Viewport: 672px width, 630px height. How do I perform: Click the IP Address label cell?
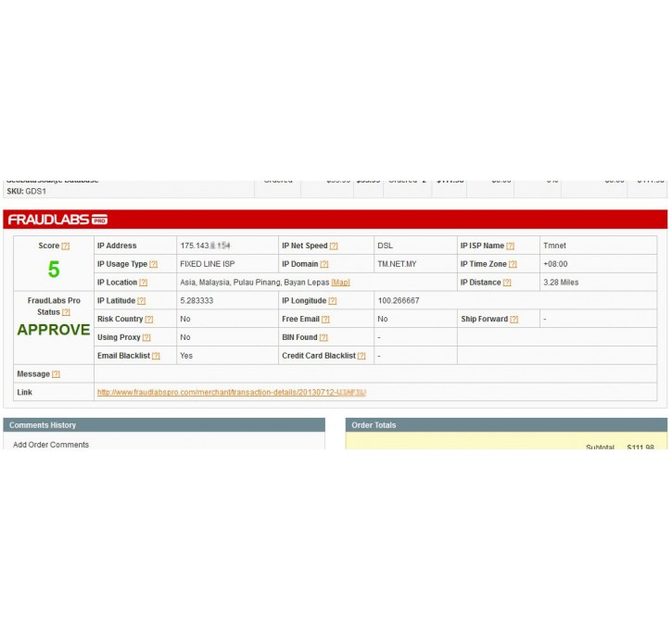click(135, 246)
